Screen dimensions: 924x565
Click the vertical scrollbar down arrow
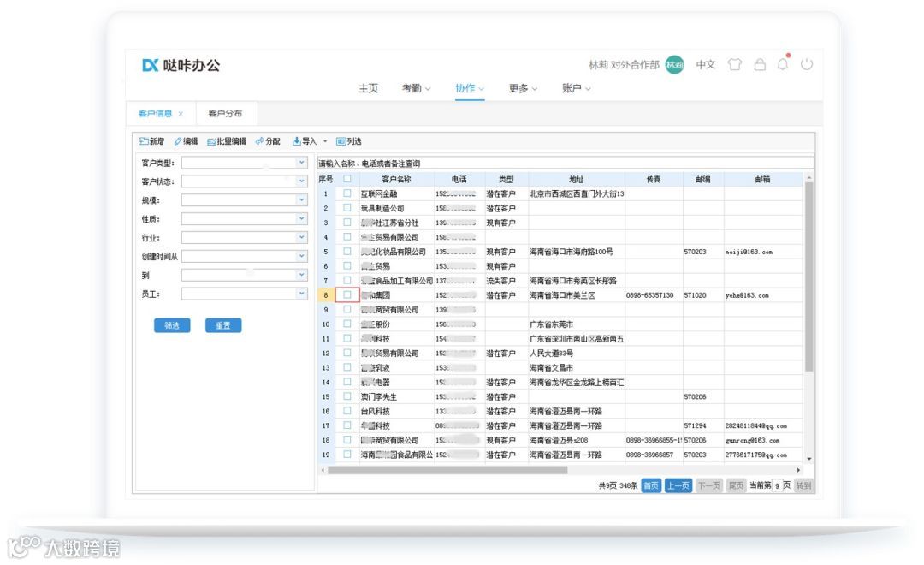809,459
